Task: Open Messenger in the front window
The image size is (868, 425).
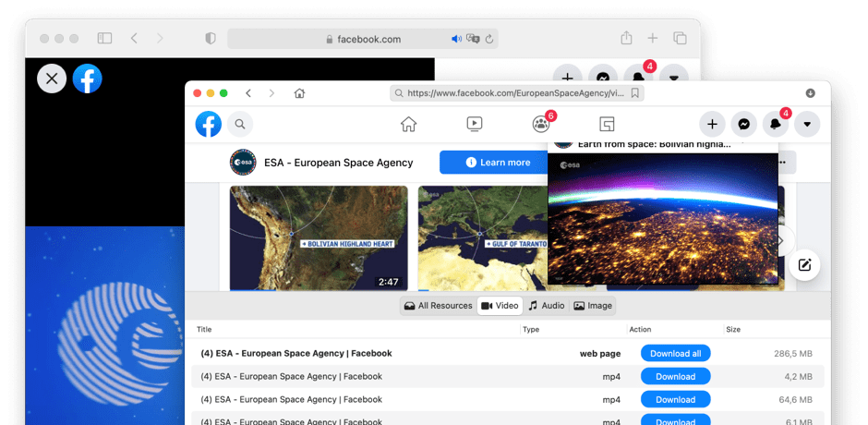Action: (744, 124)
